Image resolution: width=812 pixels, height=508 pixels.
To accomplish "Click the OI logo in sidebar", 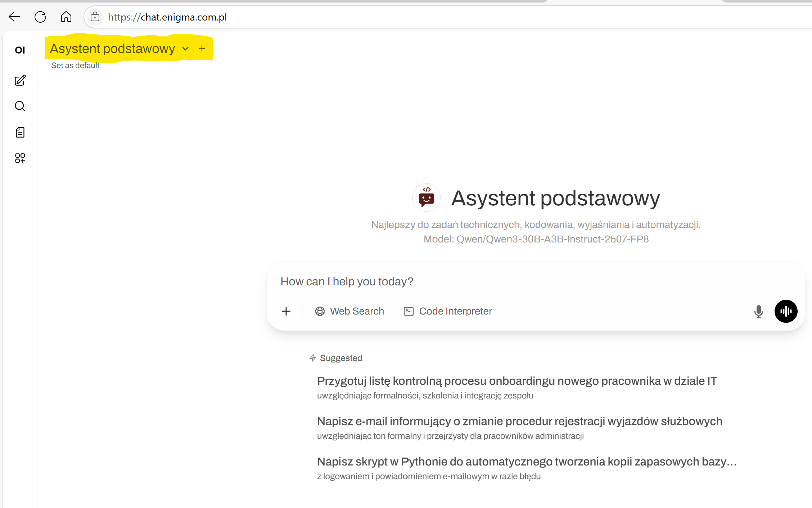I will pos(20,50).
